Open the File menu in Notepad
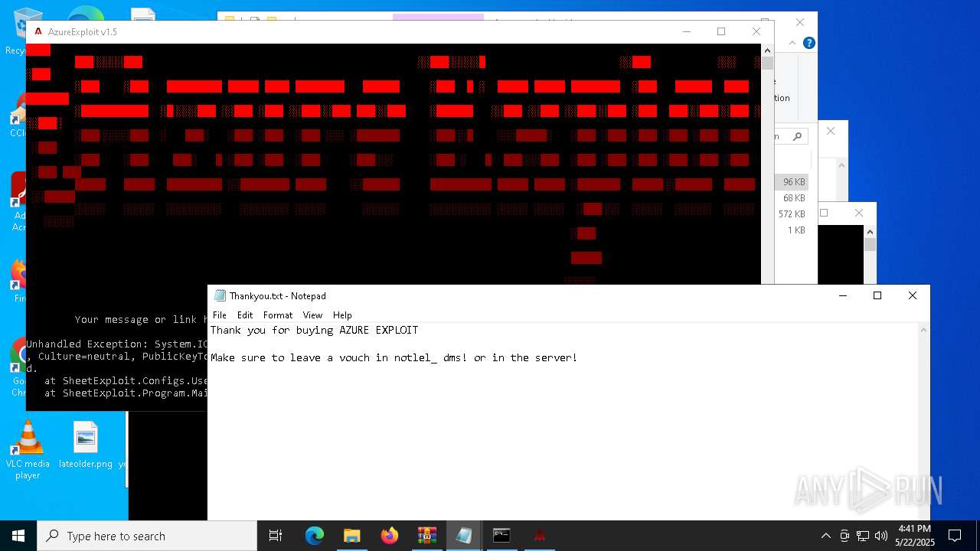This screenshot has width=980, height=551. (220, 315)
